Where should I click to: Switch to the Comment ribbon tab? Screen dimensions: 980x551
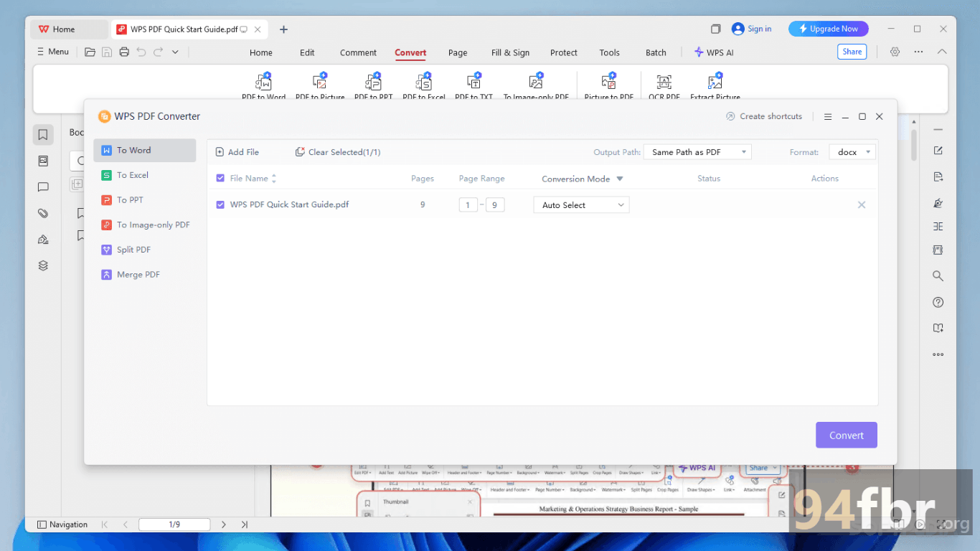(x=358, y=52)
